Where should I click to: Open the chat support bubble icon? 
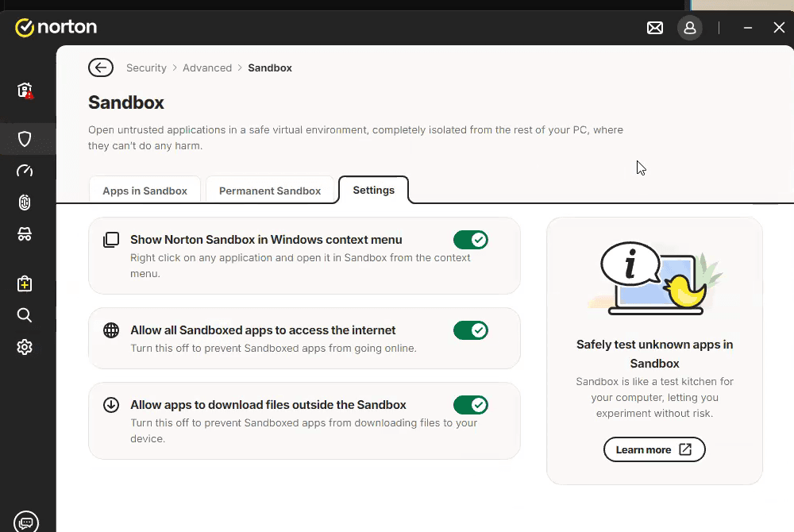26,522
